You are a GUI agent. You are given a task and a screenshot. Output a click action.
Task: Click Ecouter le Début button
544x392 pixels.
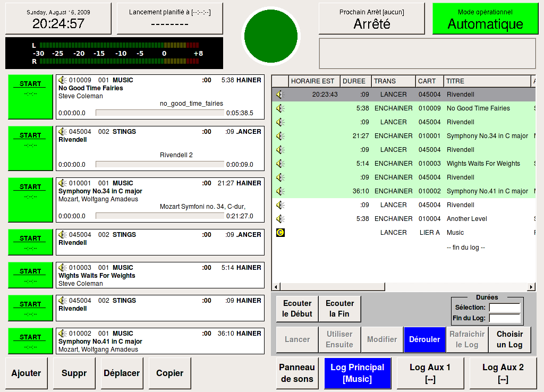click(297, 309)
